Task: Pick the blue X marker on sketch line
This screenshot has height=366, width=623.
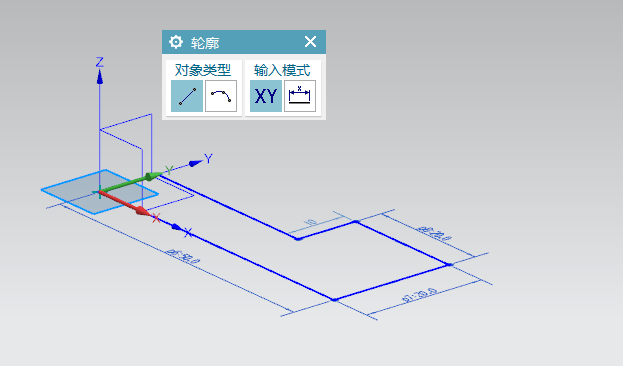Action: (x=188, y=232)
